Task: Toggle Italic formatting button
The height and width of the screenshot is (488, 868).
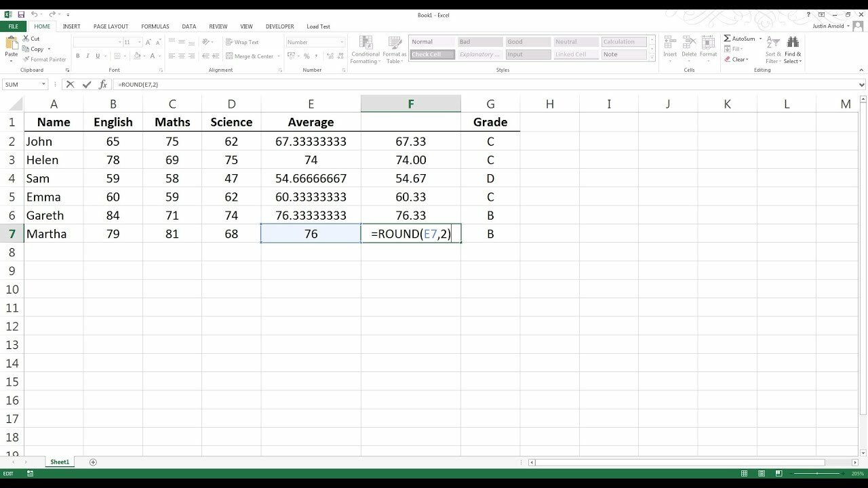Action: (88, 56)
